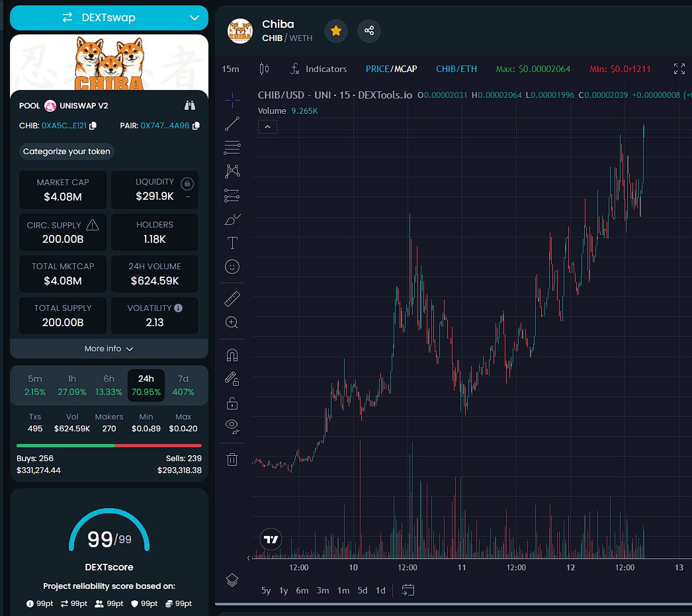The width and height of the screenshot is (692, 616).
Task: Toggle magnet mode for drawings
Action: [x=232, y=355]
